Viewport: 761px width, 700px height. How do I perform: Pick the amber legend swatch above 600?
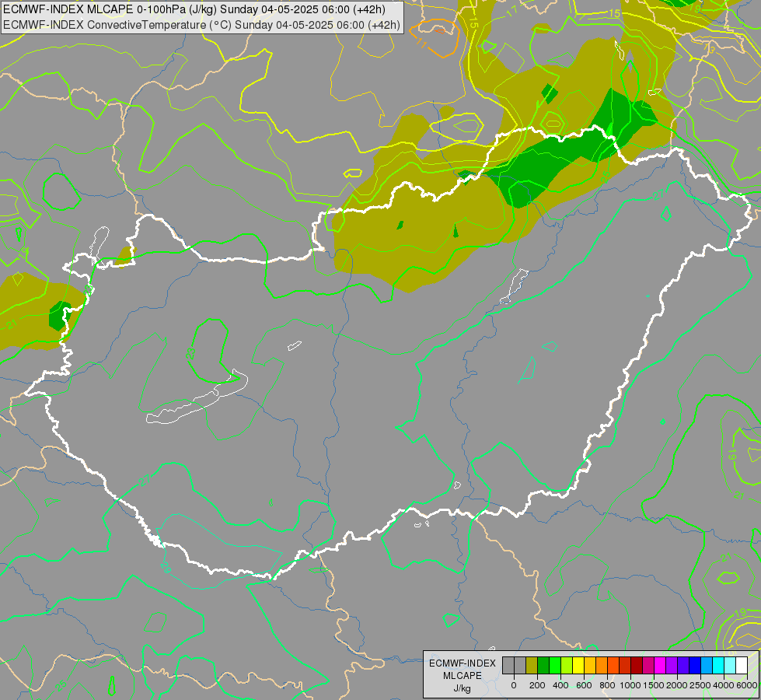[590, 666]
